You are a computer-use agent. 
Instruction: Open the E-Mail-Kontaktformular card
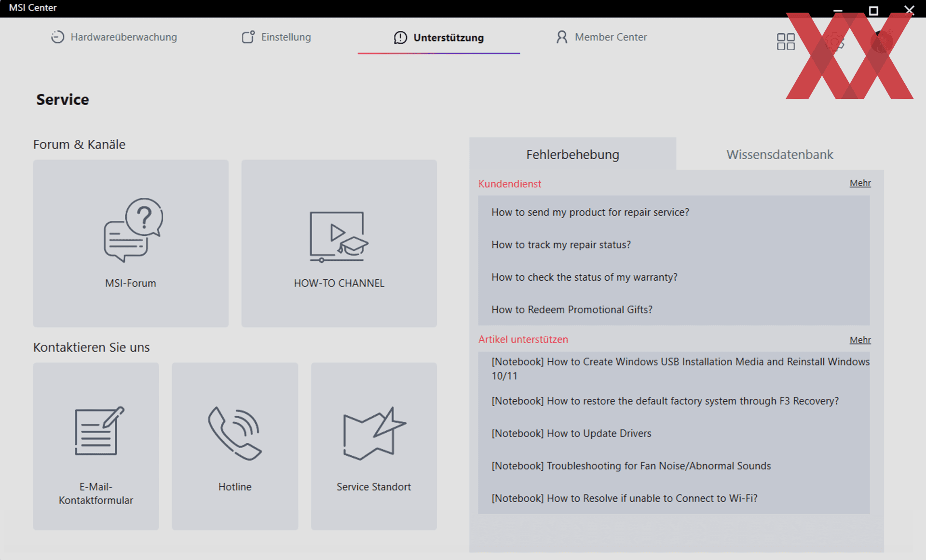[x=96, y=446]
